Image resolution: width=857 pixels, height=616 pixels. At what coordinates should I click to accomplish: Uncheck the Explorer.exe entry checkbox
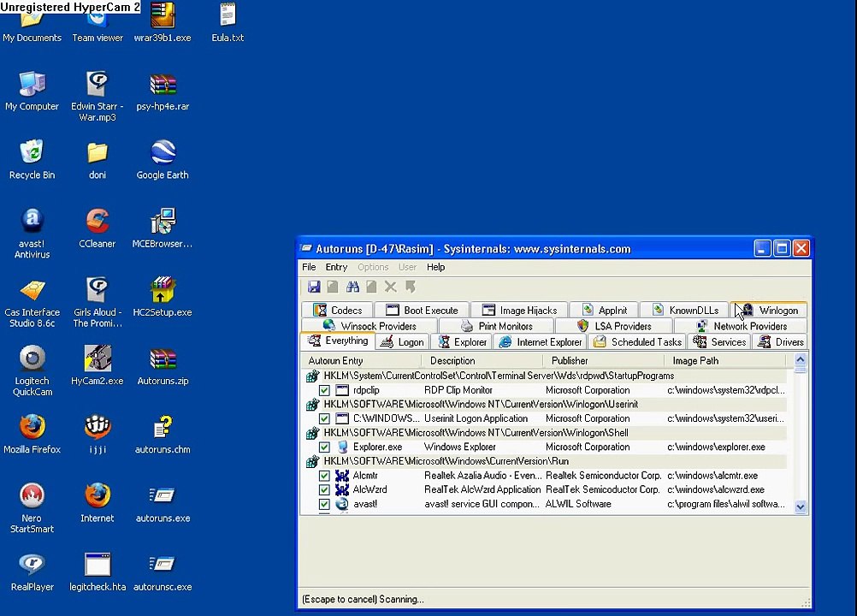coord(324,447)
